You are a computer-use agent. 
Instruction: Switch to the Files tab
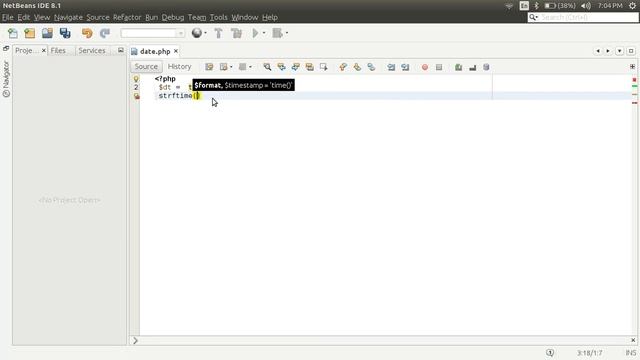[x=58, y=50]
